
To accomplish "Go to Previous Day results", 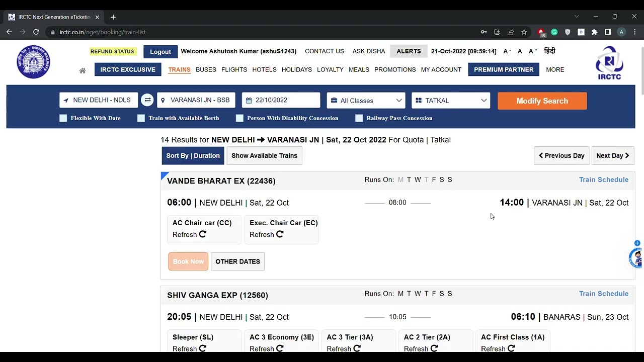I will [561, 156].
